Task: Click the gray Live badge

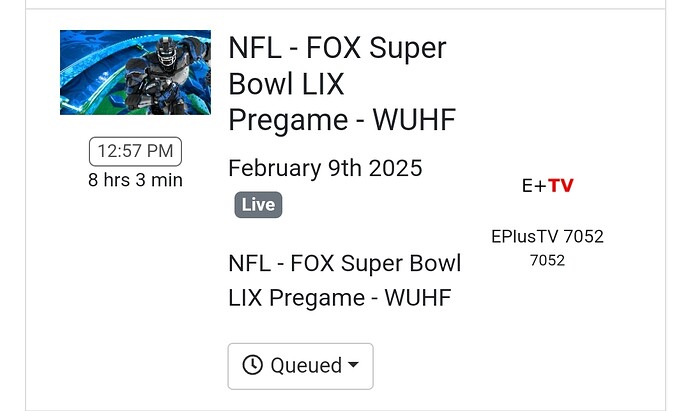Action: click(258, 205)
